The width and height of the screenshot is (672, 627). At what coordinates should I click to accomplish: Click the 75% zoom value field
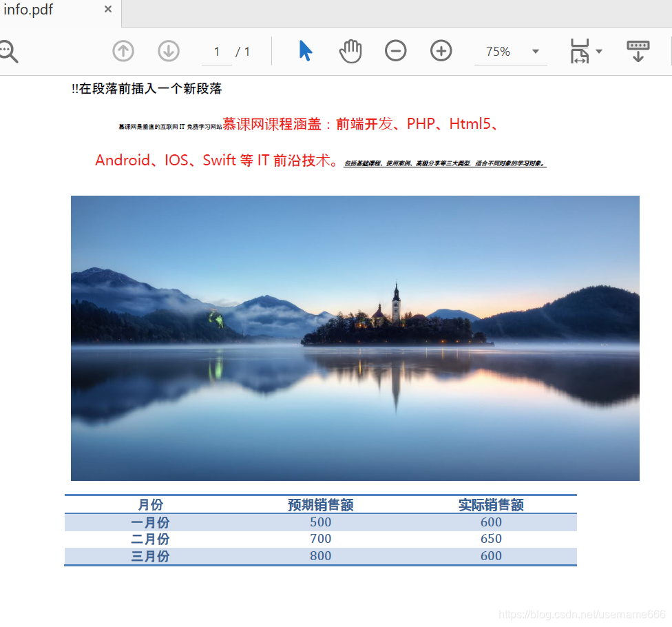(x=498, y=52)
